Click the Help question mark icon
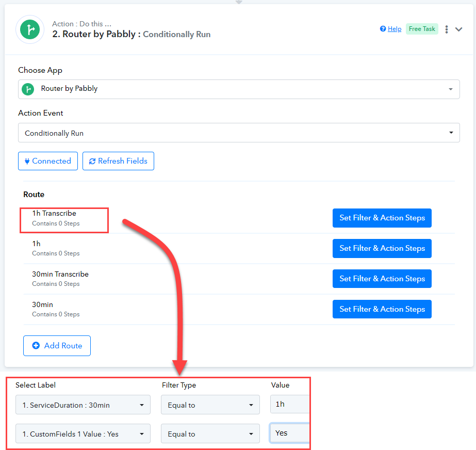 (383, 29)
